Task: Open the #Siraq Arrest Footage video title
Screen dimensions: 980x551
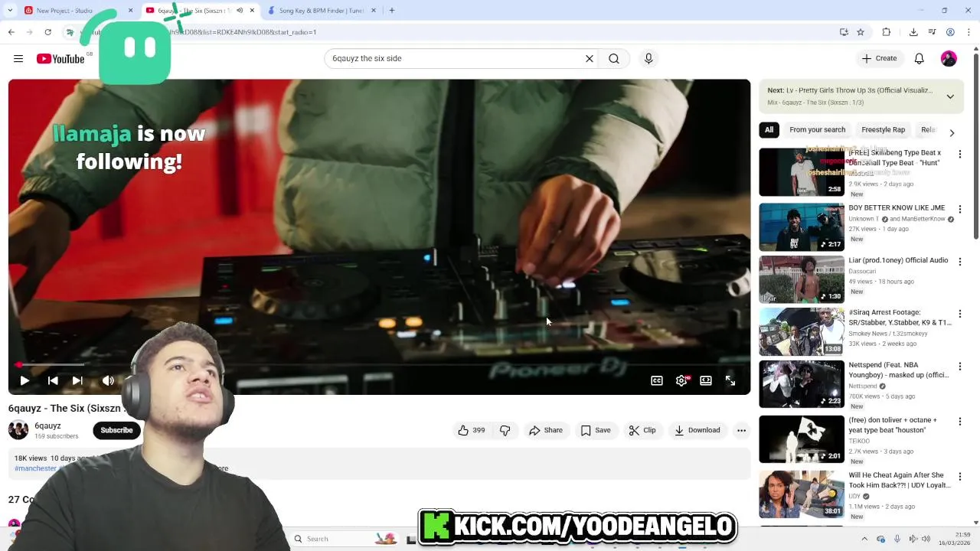Action: pos(900,318)
